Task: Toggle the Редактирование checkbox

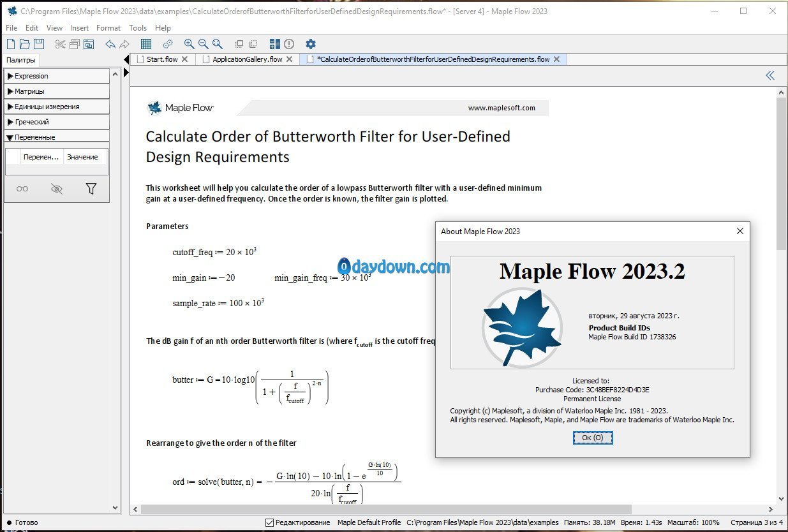Action: coord(269,522)
